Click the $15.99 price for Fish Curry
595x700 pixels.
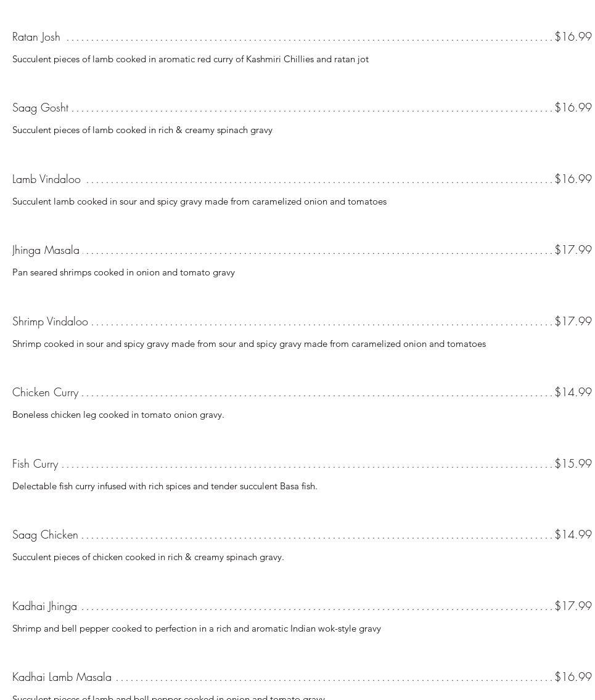point(573,463)
